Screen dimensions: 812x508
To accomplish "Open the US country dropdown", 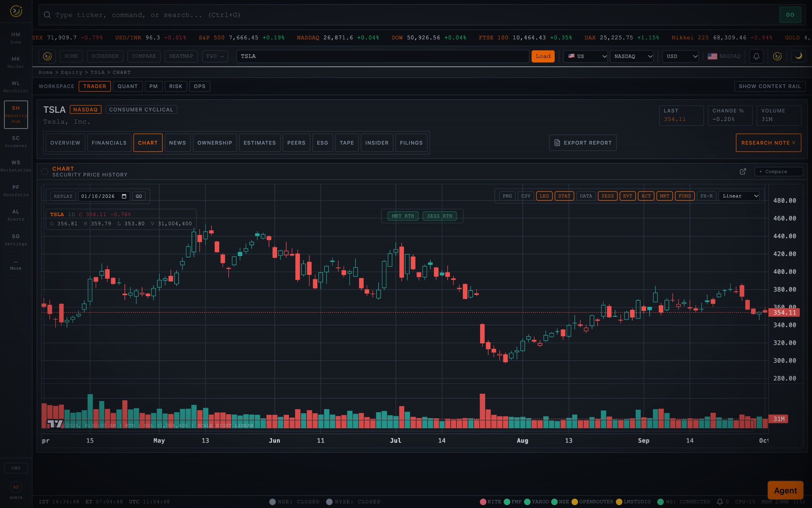I will (585, 56).
